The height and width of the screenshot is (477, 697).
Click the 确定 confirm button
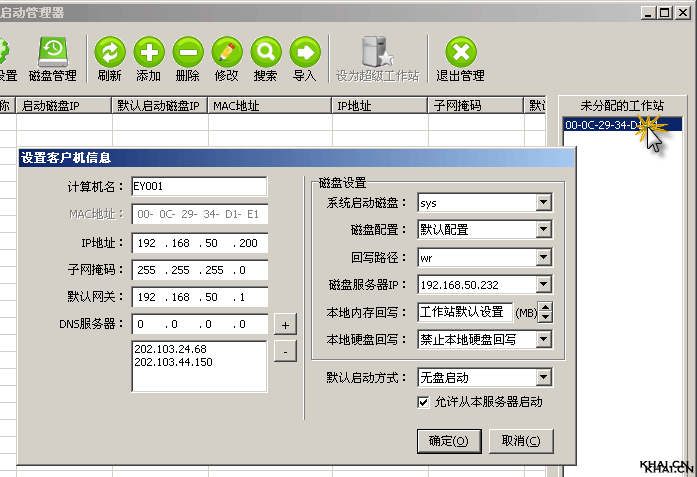click(x=448, y=441)
